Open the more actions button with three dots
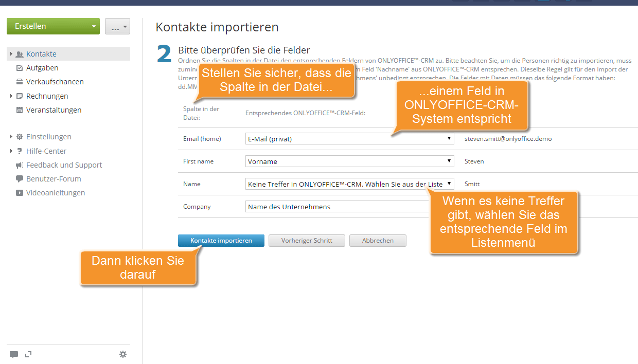 [x=117, y=26]
